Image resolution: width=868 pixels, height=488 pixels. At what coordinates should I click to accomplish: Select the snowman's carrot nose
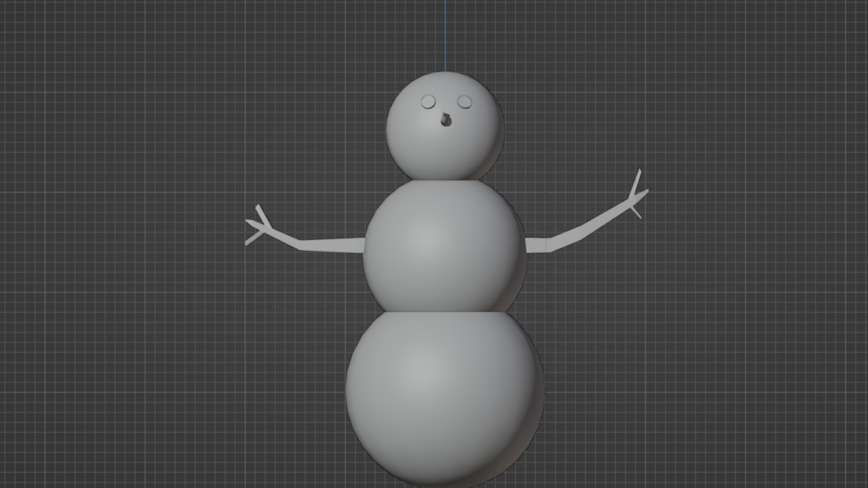pyautogui.click(x=446, y=119)
